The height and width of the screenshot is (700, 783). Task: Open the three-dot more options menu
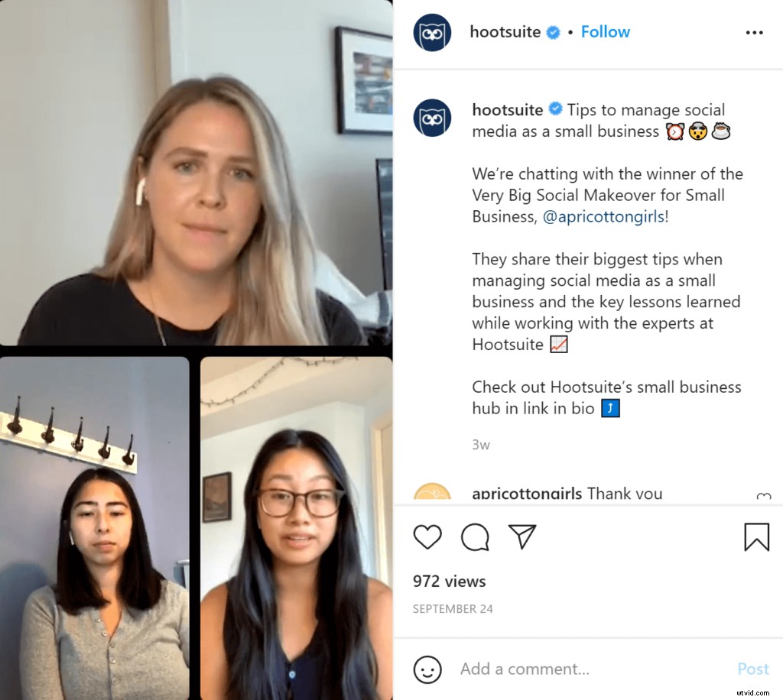(754, 32)
